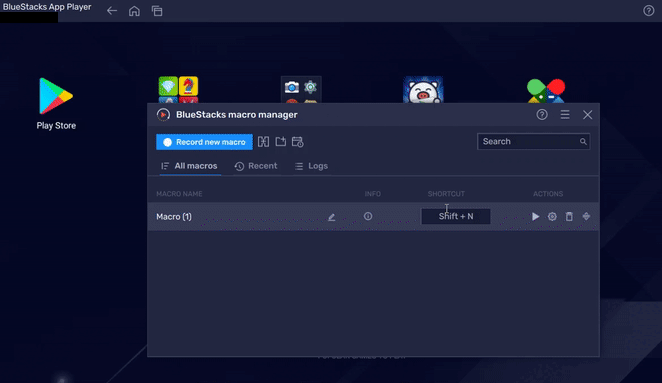
Task: Click the SHORTCUT column header
Action: click(x=446, y=194)
